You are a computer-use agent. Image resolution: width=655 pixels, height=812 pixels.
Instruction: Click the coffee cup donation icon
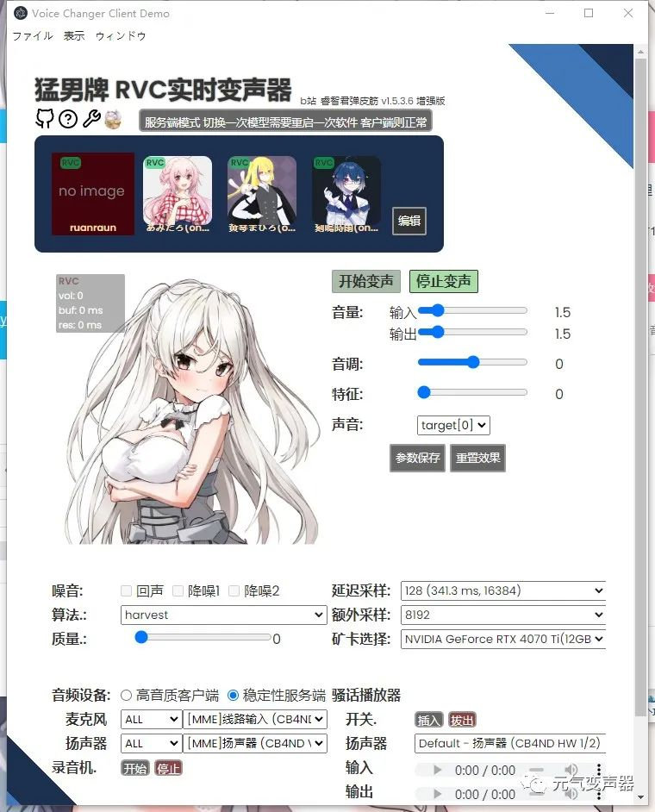[x=113, y=119]
